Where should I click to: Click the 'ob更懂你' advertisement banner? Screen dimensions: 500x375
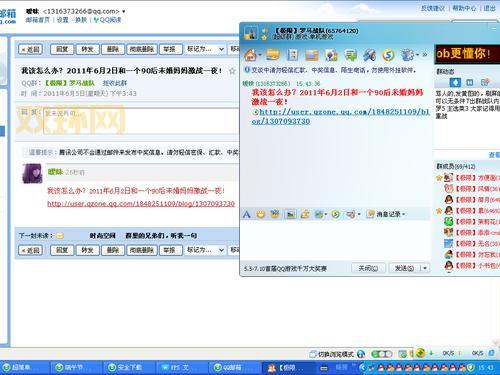click(467, 54)
